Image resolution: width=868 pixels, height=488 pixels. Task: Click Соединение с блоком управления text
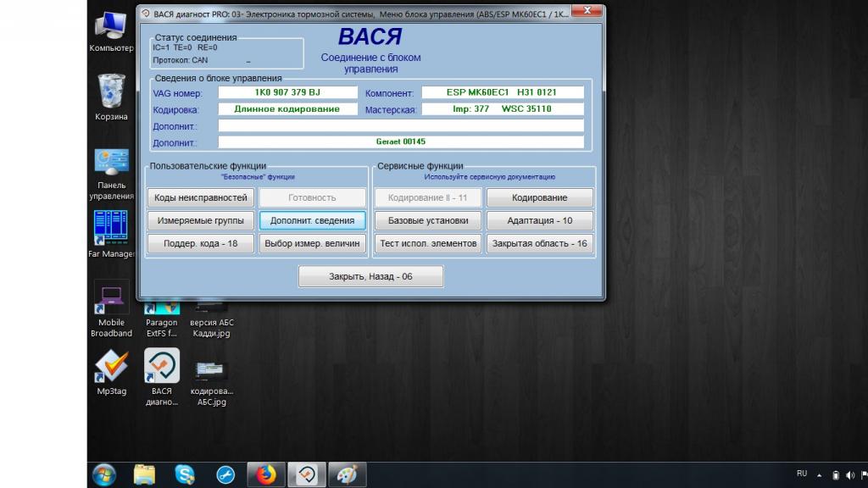pyautogui.click(x=371, y=63)
